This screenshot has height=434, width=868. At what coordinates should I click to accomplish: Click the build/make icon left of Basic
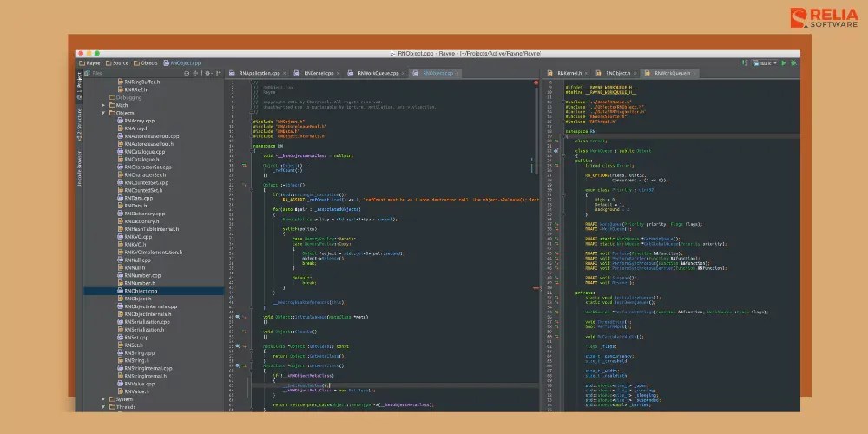tap(745, 63)
